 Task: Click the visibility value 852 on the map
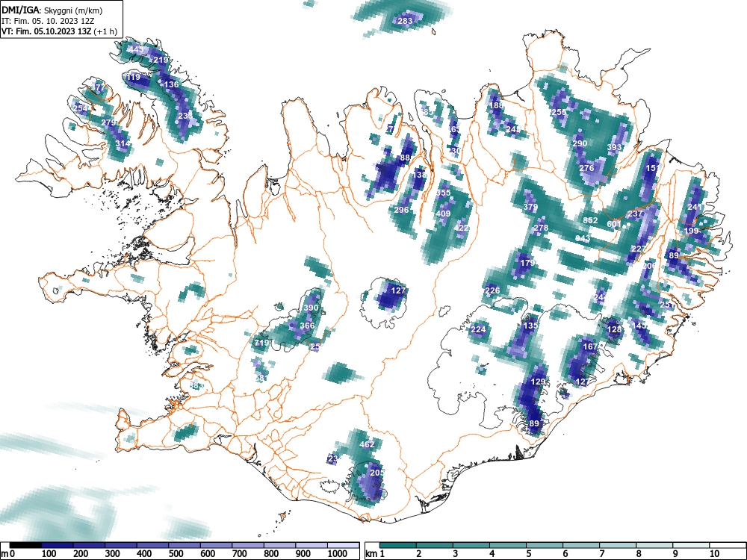click(590, 220)
